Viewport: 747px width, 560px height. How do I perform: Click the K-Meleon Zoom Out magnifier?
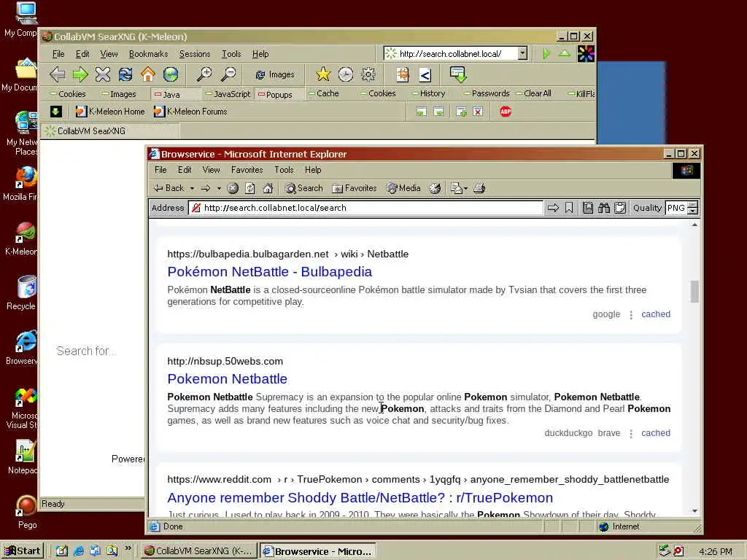(228, 74)
